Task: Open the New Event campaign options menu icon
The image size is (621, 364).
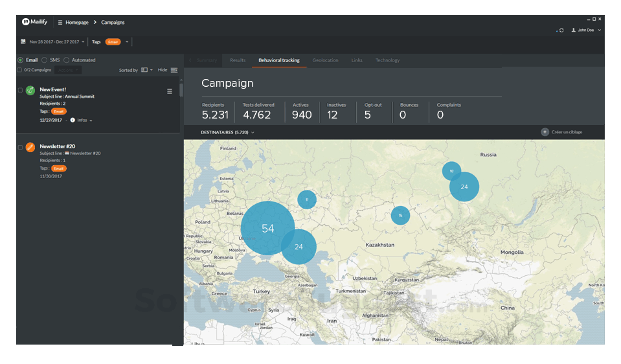Action: (x=170, y=91)
